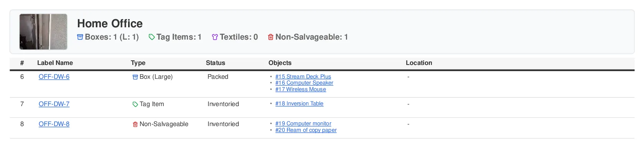
Task: Open label OFF-DW-6
Action: point(54,77)
